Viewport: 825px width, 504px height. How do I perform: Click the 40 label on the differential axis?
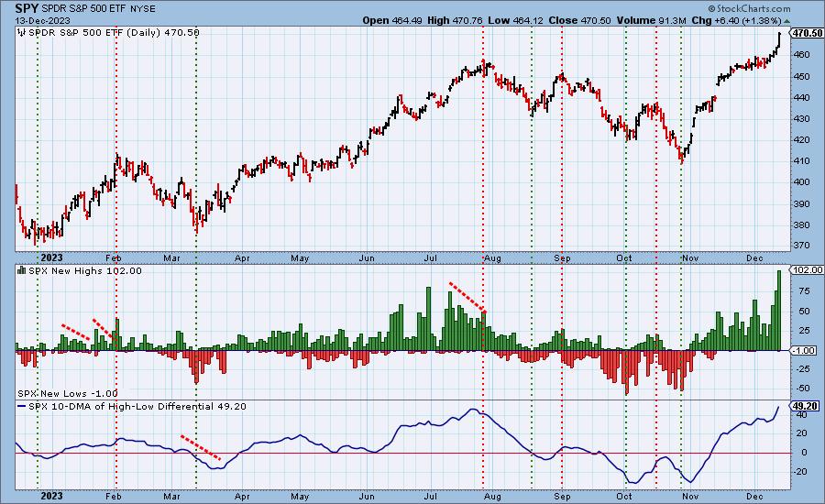click(801, 414)
